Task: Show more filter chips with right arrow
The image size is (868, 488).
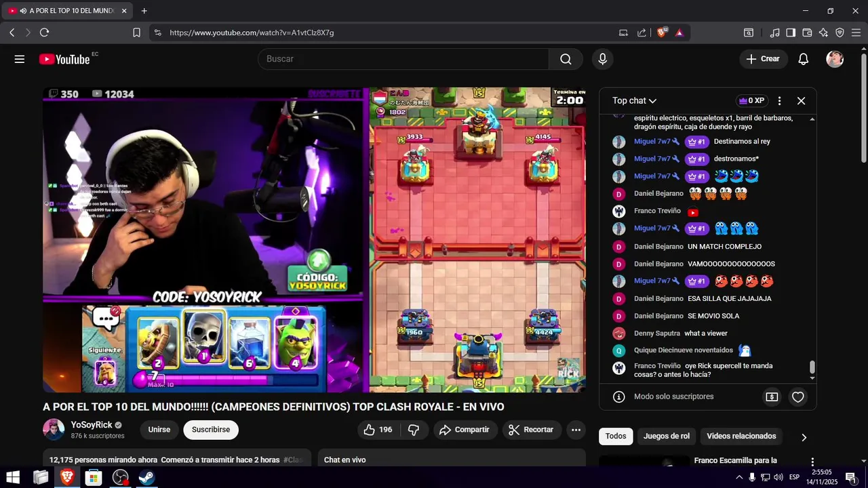Action: pyautogui.click(x=804, y=437)
